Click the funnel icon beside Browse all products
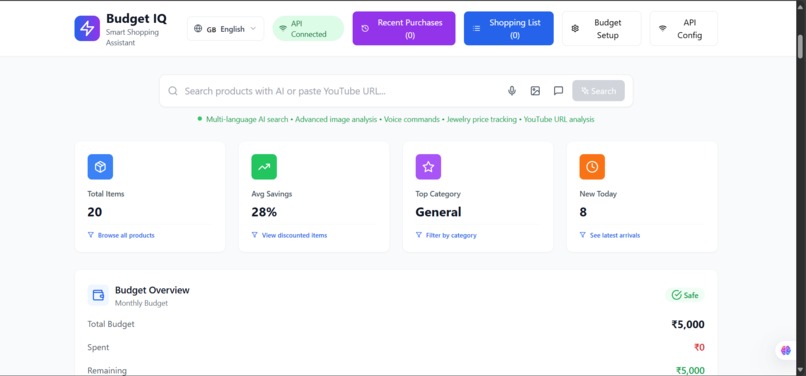Screen dimensions: 806x376 pos(91,235)
